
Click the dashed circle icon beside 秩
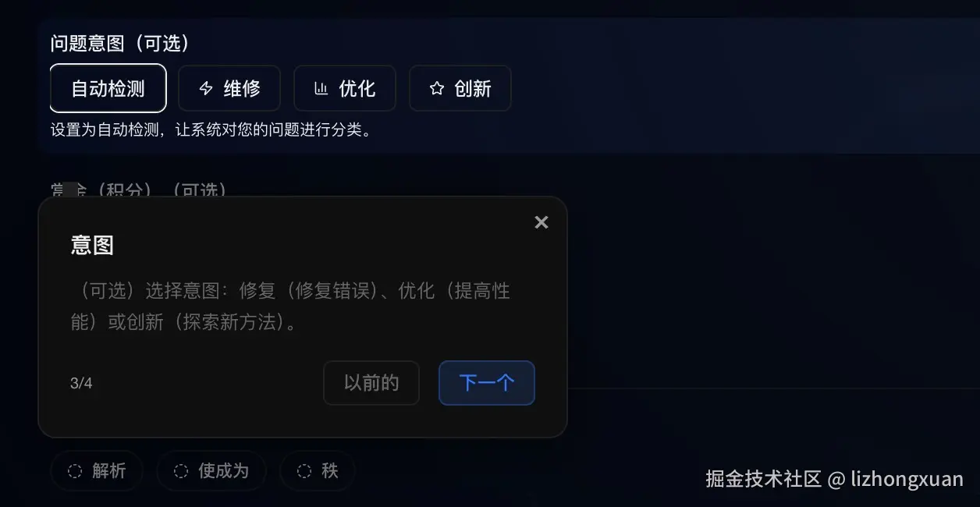[x=304, y=471]
